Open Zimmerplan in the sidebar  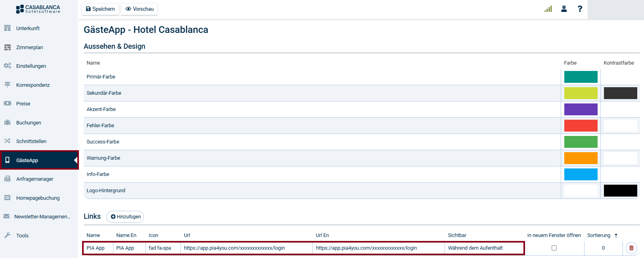coord(29,47)
